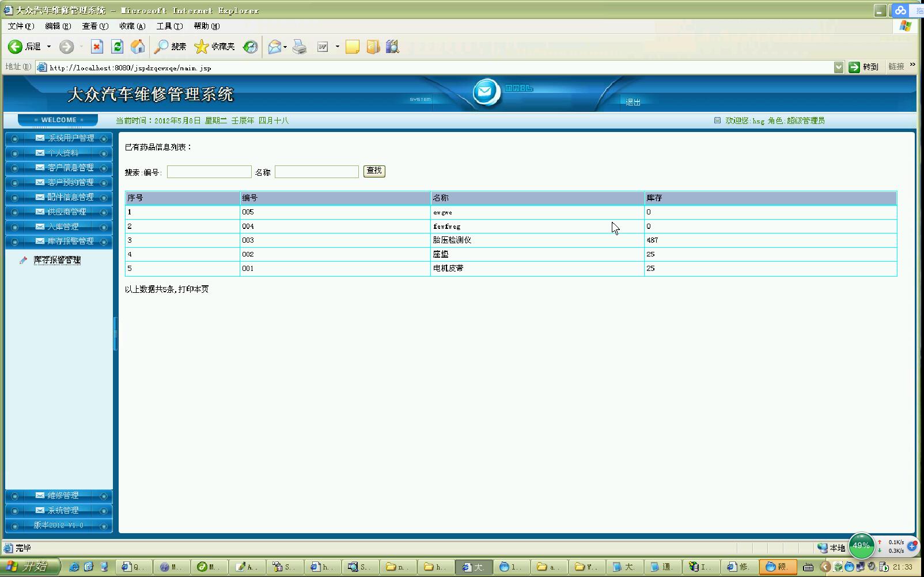Image resolution: width=924 pixels, height=577 pixels.
Task: Expand 入库管理 sidebar menu
Action: (x=59, y=227)
